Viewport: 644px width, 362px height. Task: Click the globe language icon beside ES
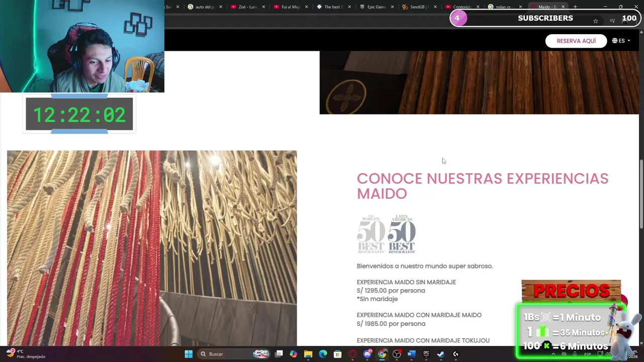[x=615, y=41]
